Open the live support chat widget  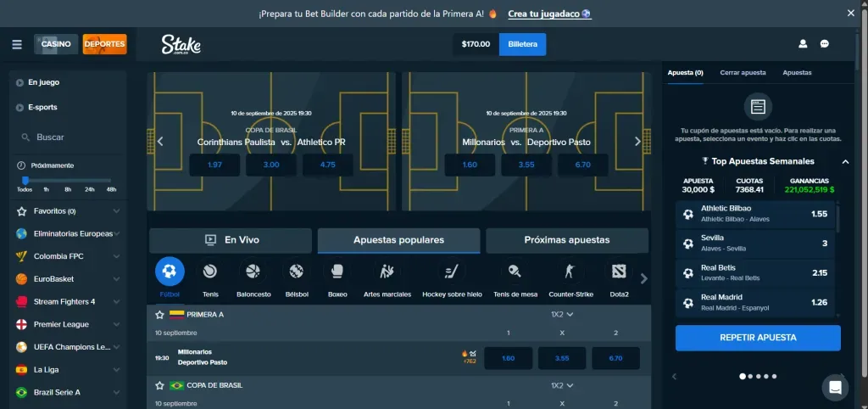(835, 388)
